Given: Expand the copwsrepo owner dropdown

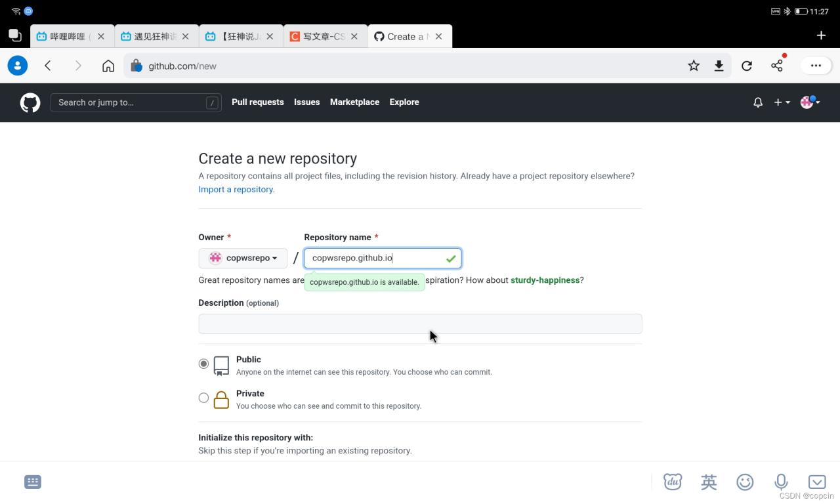Looking at the screenshot, I should (x=243, y=258).
